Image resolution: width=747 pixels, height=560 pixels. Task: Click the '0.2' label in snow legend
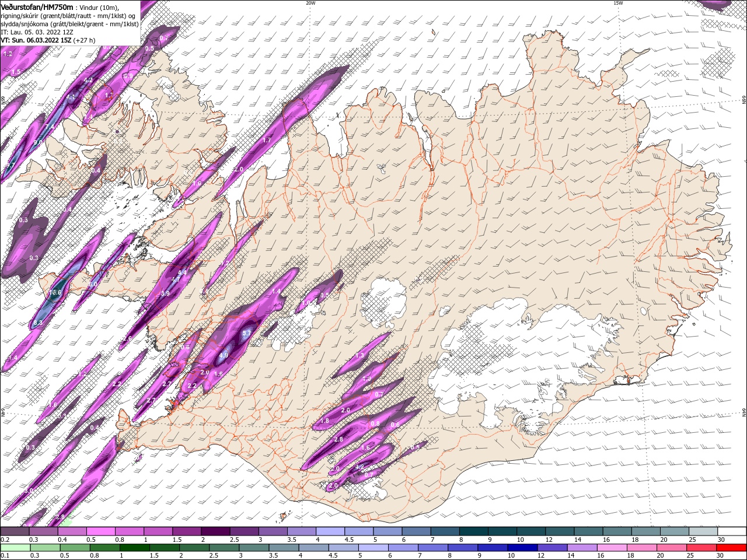(4, 540)
